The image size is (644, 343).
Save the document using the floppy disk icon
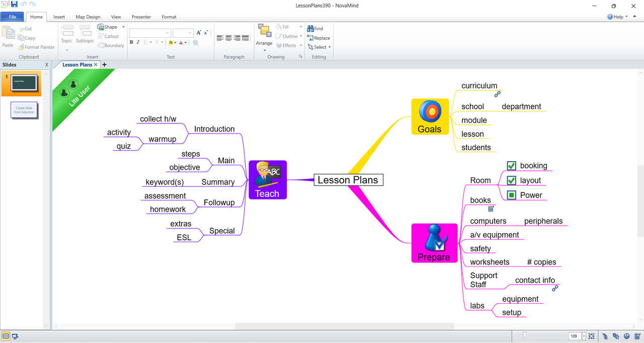14,5
